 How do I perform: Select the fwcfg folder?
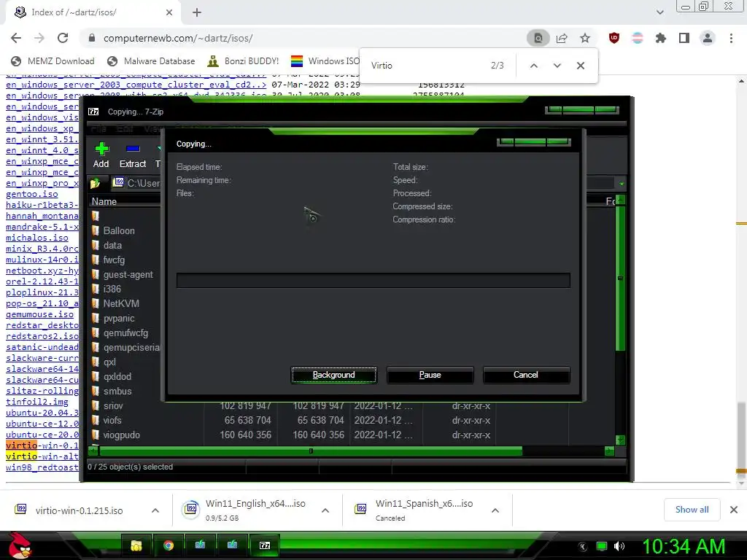point(114,260)
